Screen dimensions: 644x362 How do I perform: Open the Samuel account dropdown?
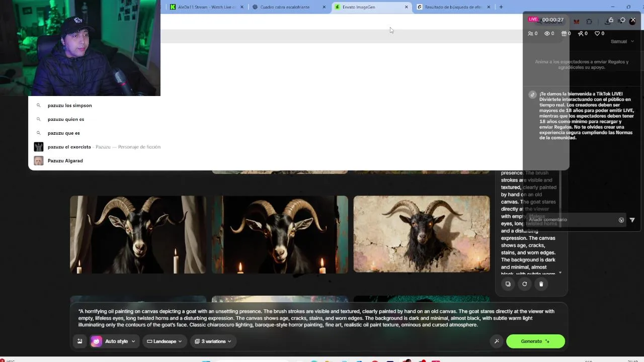(x=622, y=42)
